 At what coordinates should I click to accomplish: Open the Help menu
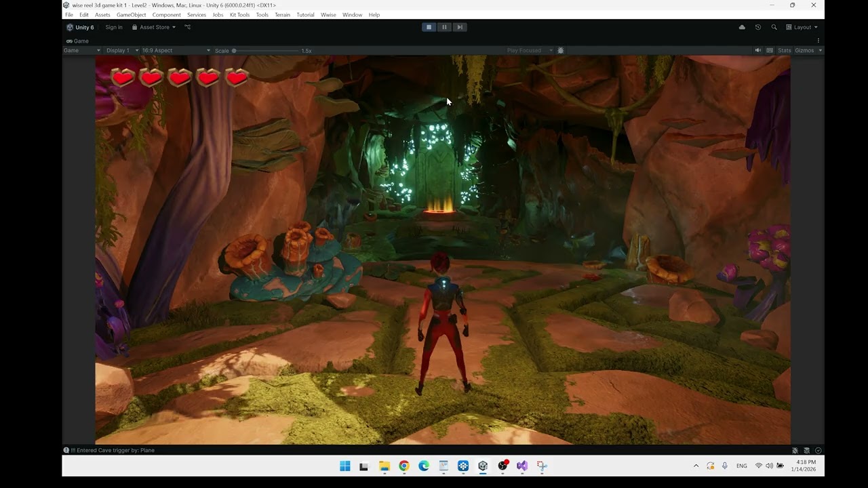pos(374,15)
